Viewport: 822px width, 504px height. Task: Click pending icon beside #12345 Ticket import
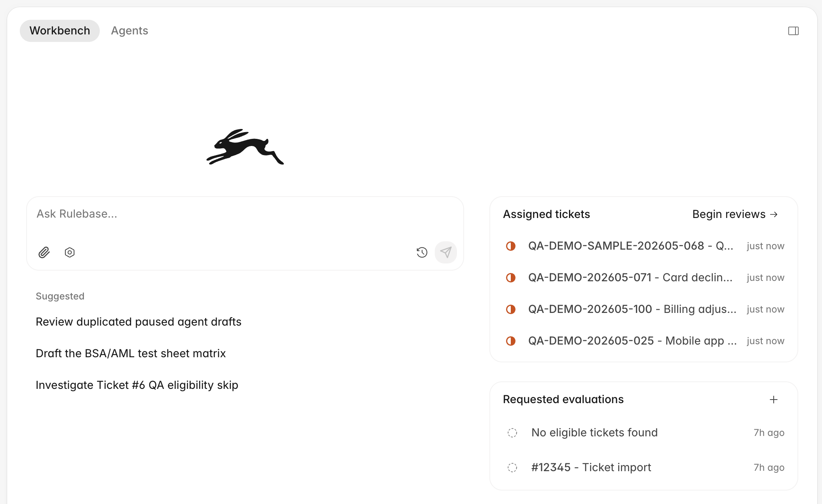[x=512, y=468]
